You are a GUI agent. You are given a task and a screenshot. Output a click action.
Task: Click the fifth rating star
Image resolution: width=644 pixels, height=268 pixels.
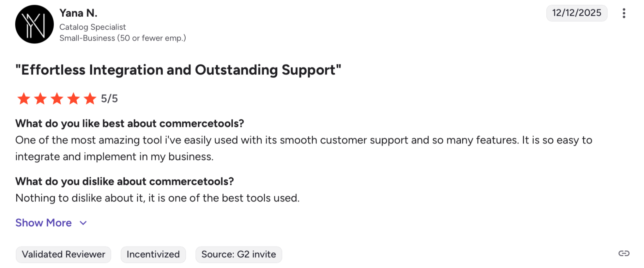point(90,98)
